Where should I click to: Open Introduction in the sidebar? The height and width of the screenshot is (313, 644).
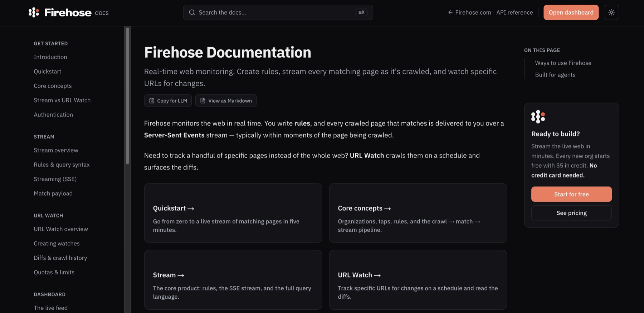pyautogui.click(x=50, y=57)
